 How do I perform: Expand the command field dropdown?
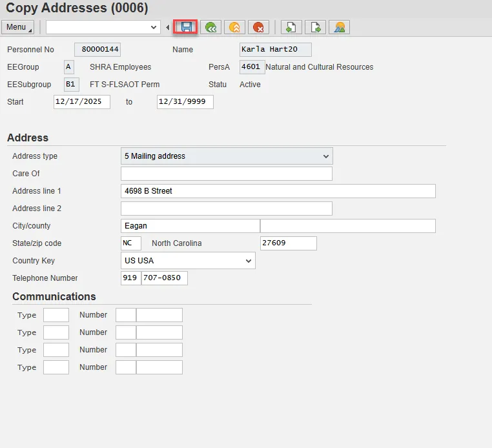[154, 27]
